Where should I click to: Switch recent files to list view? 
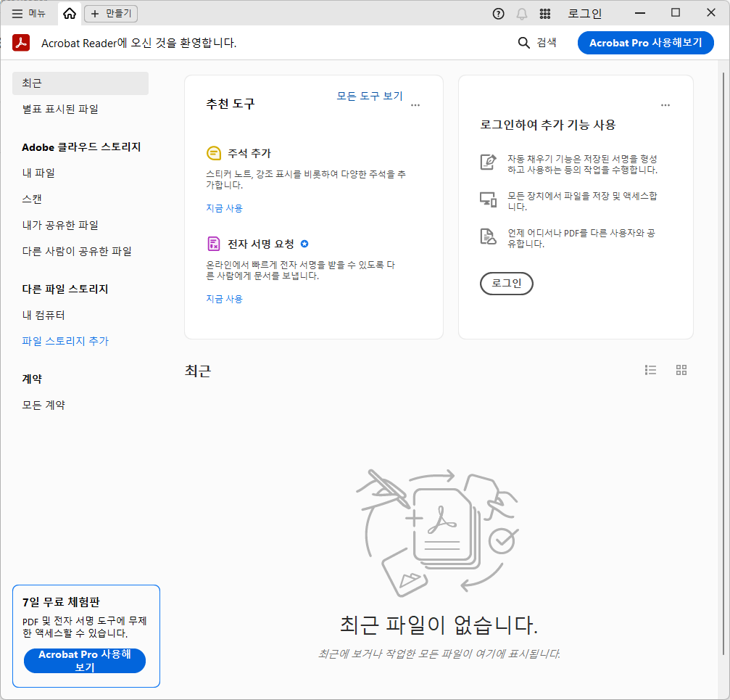tap(650, 370)
